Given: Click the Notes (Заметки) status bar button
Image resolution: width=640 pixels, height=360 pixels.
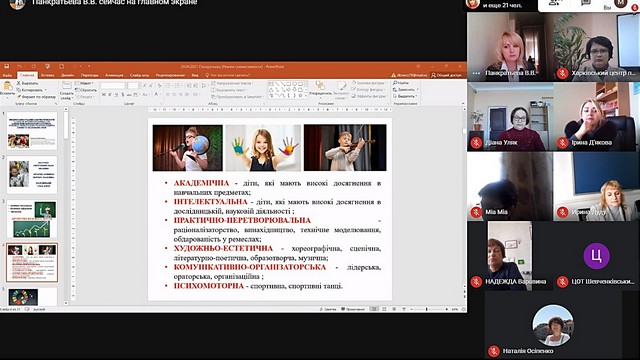Looking at the screenshot, I should point(328,309).
